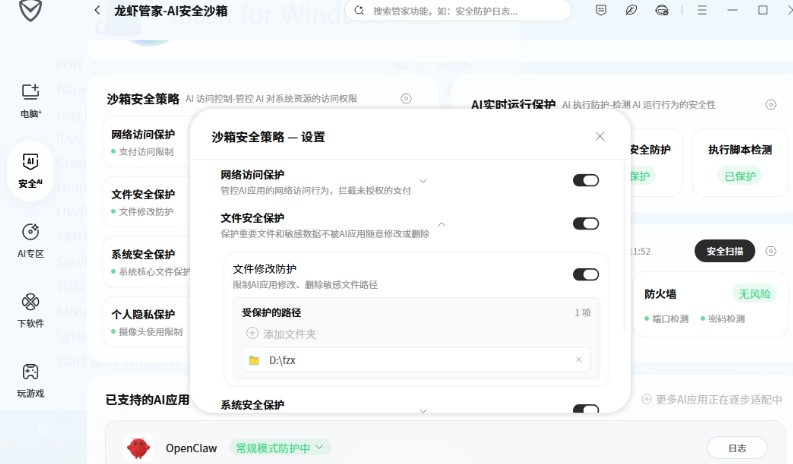Open settings gear beside AI实时运行保护
The image size is (793, 464).
point(770,105)
